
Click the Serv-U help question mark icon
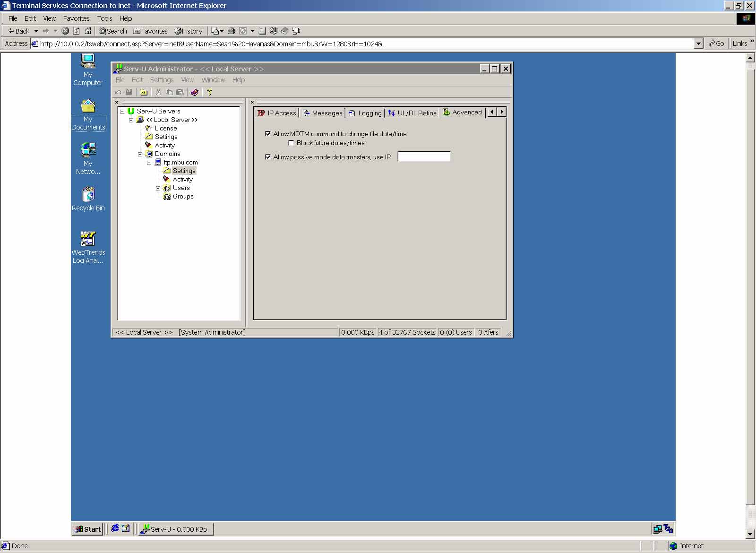click(209, 92)
